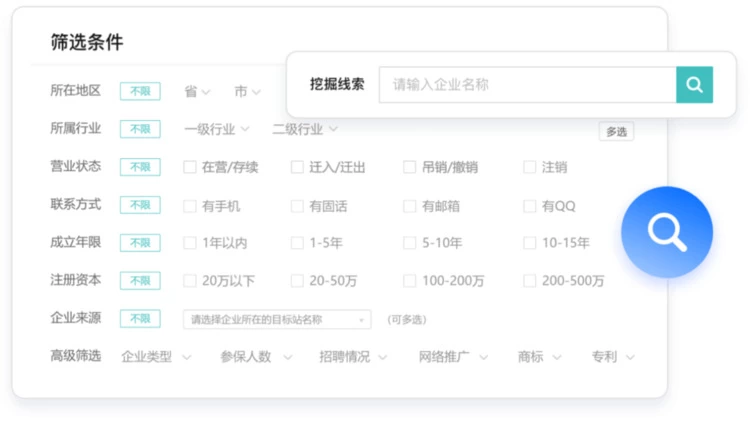Open the 商标 advanced filter
Screen dimensions: 750x422
[539, 357]
